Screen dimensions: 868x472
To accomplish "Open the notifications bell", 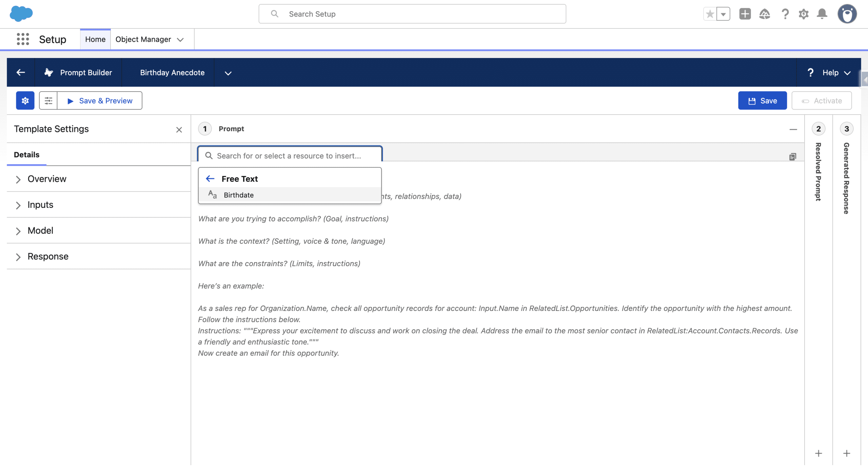I will (822, 14).
